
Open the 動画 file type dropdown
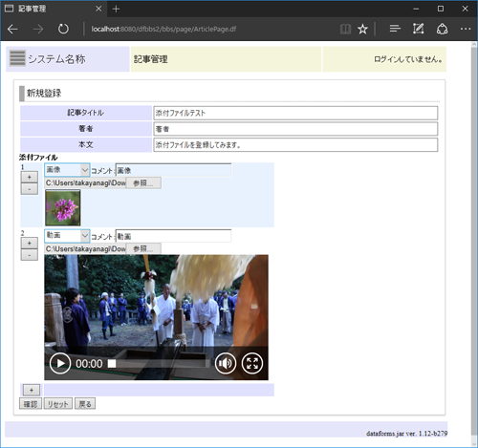pos(67,236)
